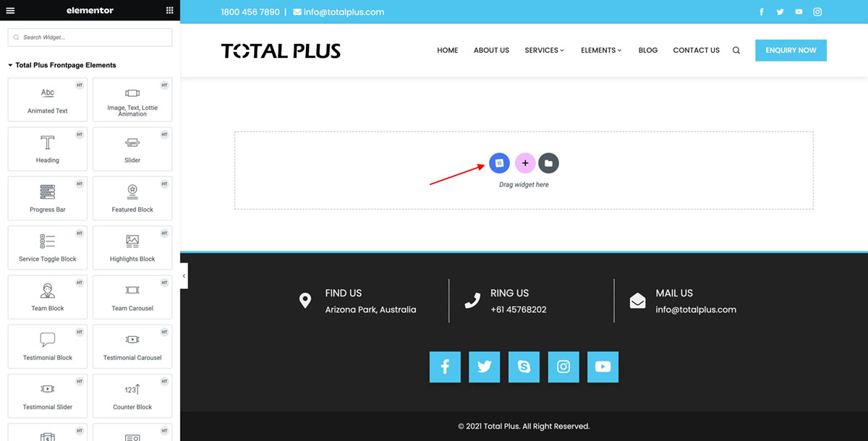
Task: Collapse Total Plus Frontpage Elements section
Action: pyautogui.click(x=62, y=65)
